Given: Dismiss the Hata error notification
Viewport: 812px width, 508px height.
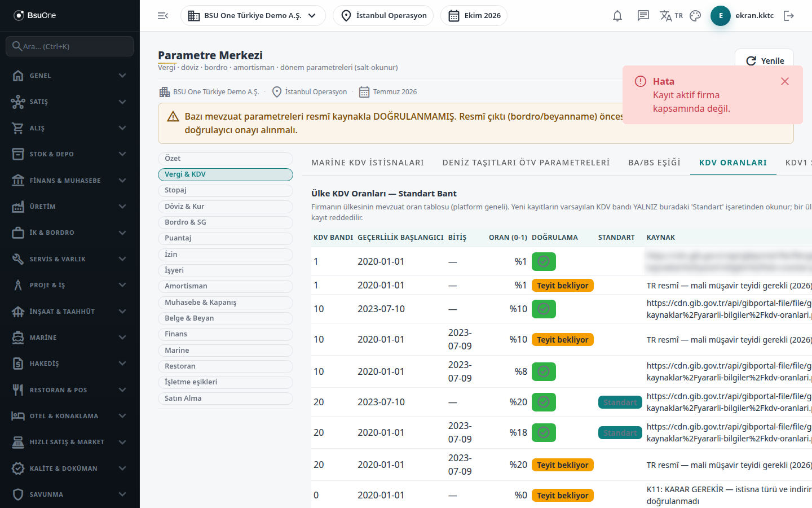Looking at the screenshot, I should coord(784,81).
